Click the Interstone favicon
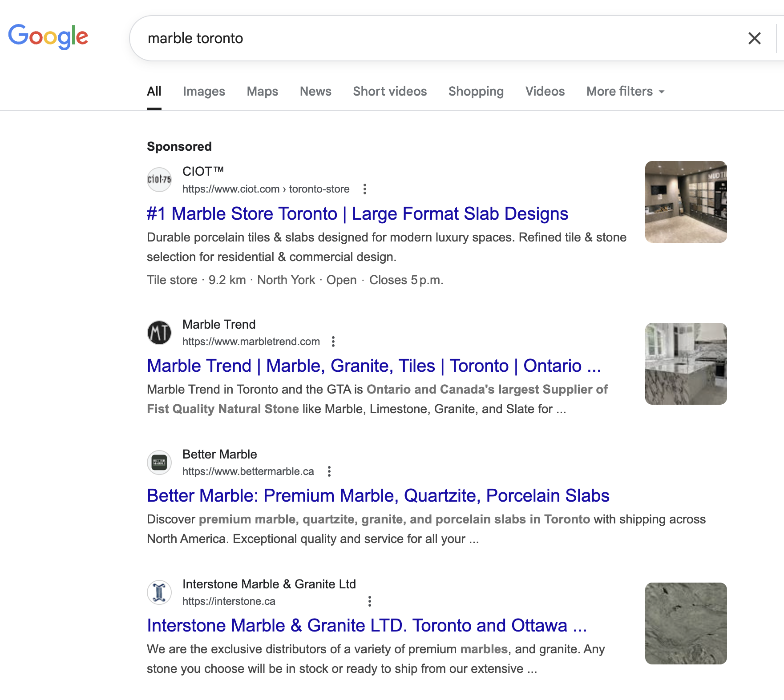Screen dimensions: 784x700 coord(159,592)
